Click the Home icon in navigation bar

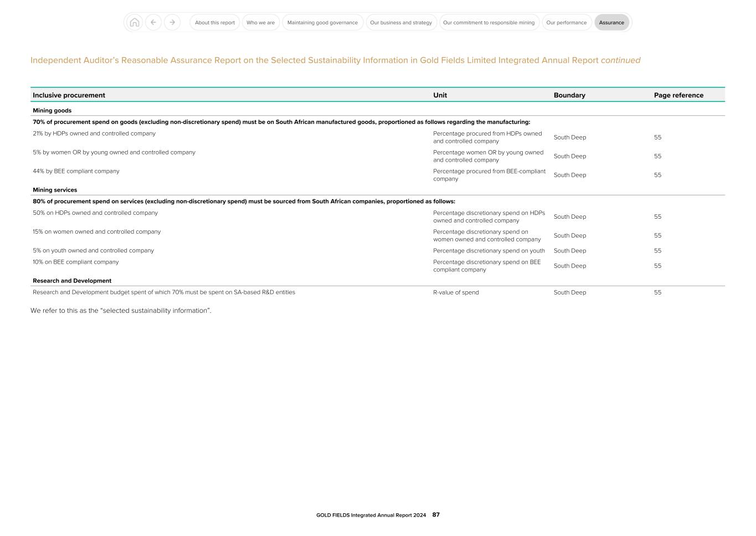(134, 22)
